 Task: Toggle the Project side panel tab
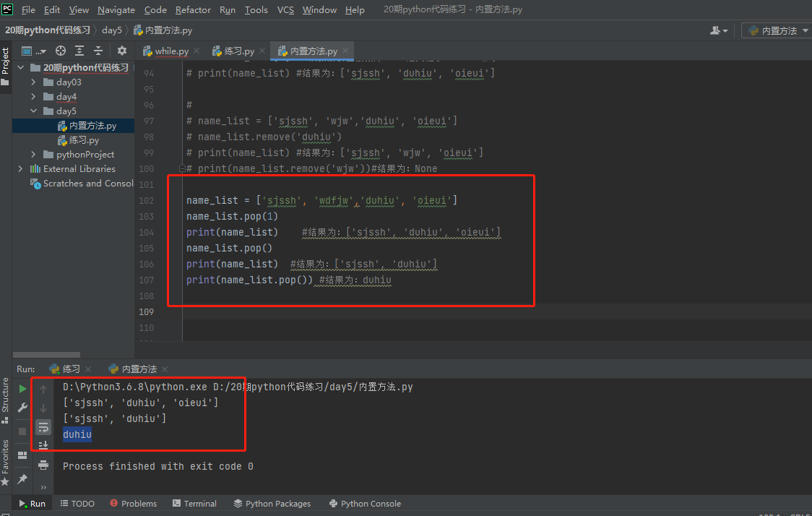pyautogui.click(x=5, y=66)
